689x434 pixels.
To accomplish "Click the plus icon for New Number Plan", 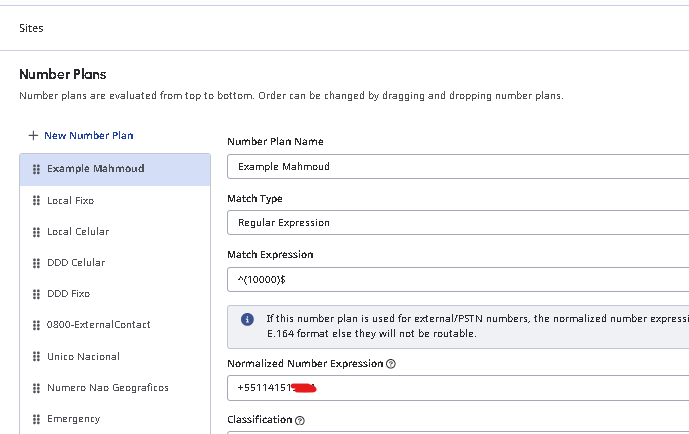I will pyautogui.click(x=33, y=135).
